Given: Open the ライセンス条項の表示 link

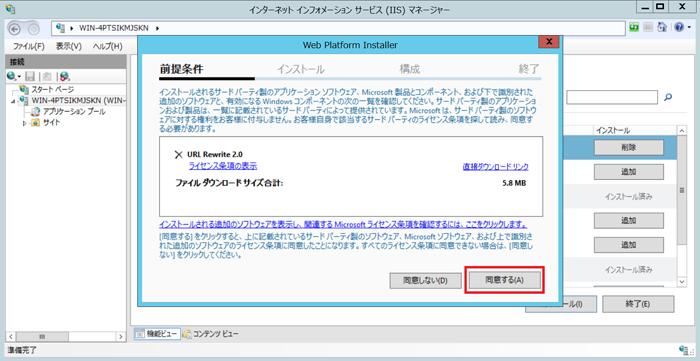Looking at the screenshot, I should click(x=223, y=166).
